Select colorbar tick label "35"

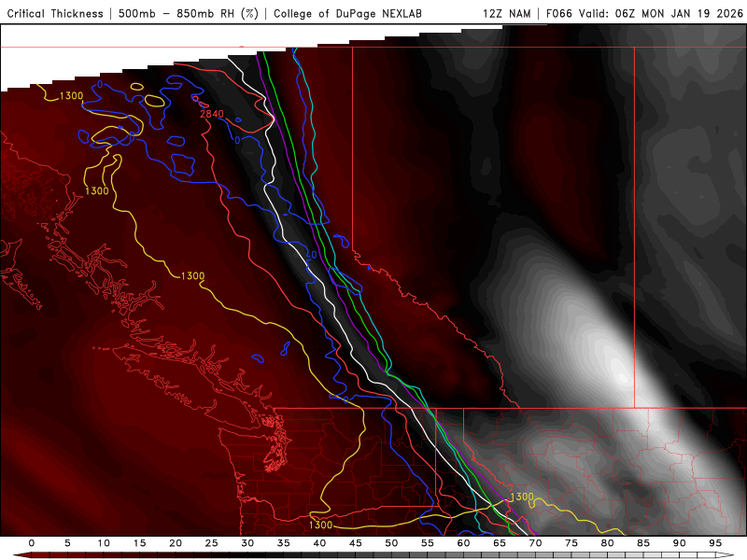pyautogui.click(x=284, y=543)
